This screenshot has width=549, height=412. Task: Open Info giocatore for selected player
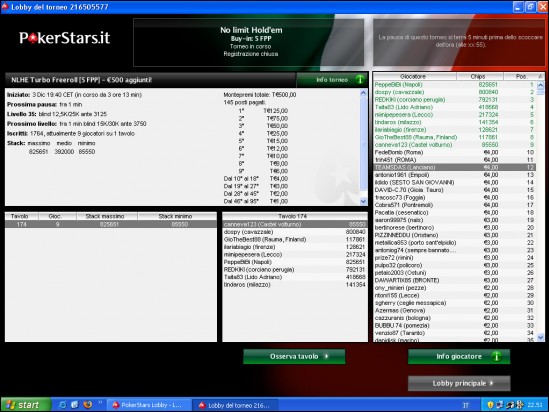click(x=459, y=356)
